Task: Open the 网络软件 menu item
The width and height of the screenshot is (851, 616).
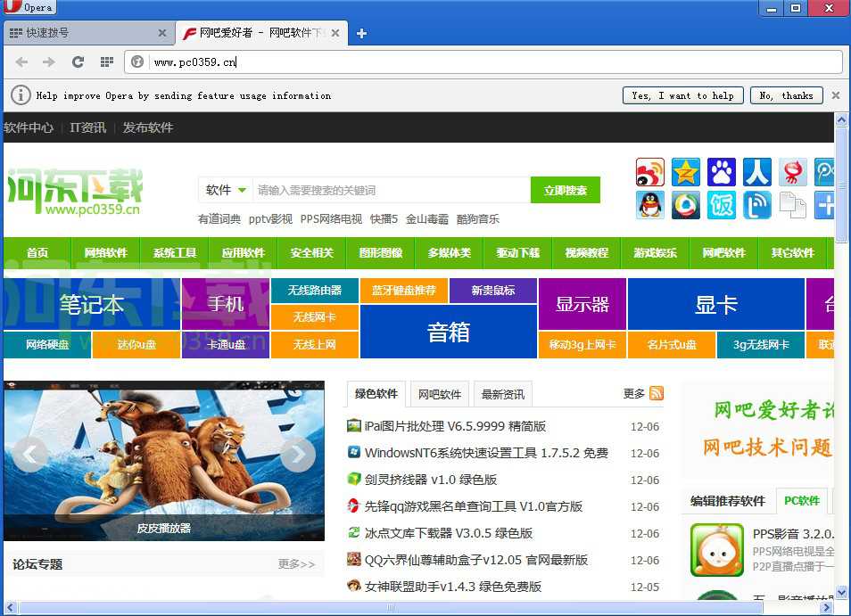Action: point(105,252)
